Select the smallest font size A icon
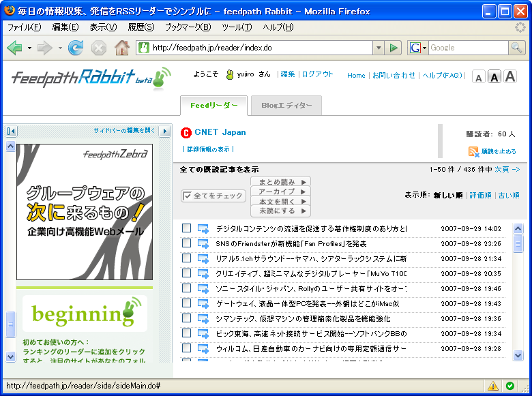 (478, 78)
